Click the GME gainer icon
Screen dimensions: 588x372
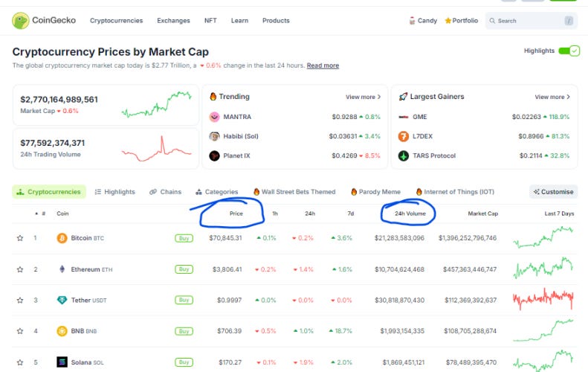click(x=404, y=117)
